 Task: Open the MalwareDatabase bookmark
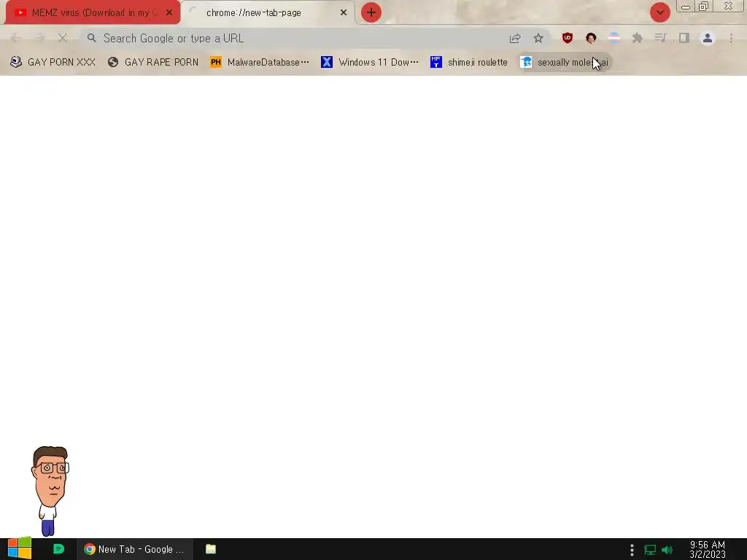coord(260,63)
